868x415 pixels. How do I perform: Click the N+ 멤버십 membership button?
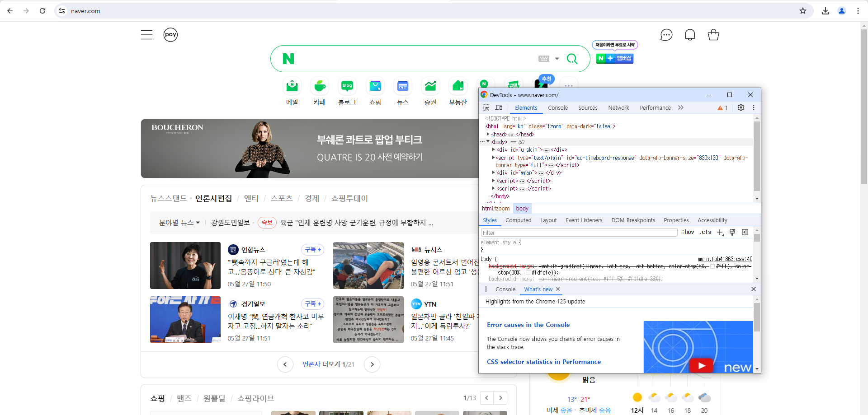click(x=614, y=58)
